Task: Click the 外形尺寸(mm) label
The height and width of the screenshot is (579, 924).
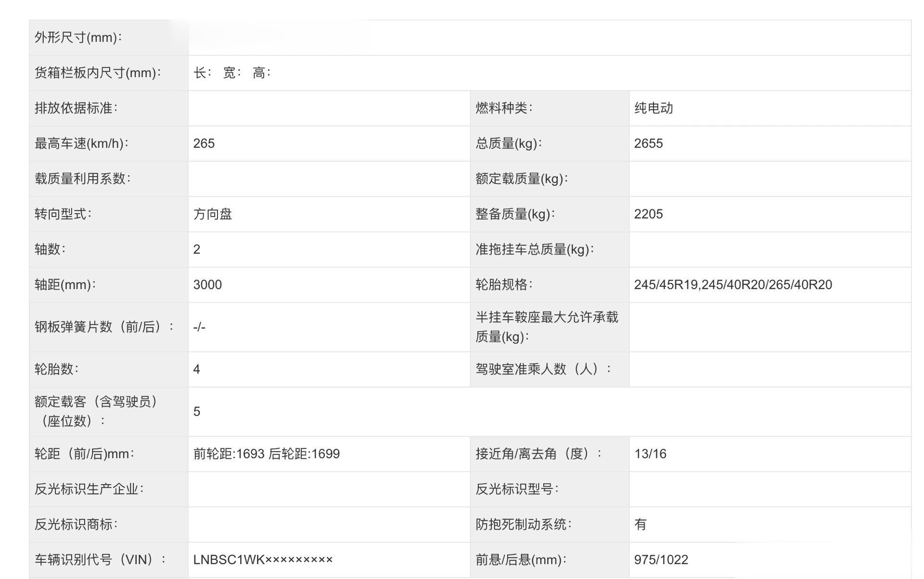Action: [x=78, y=38]
